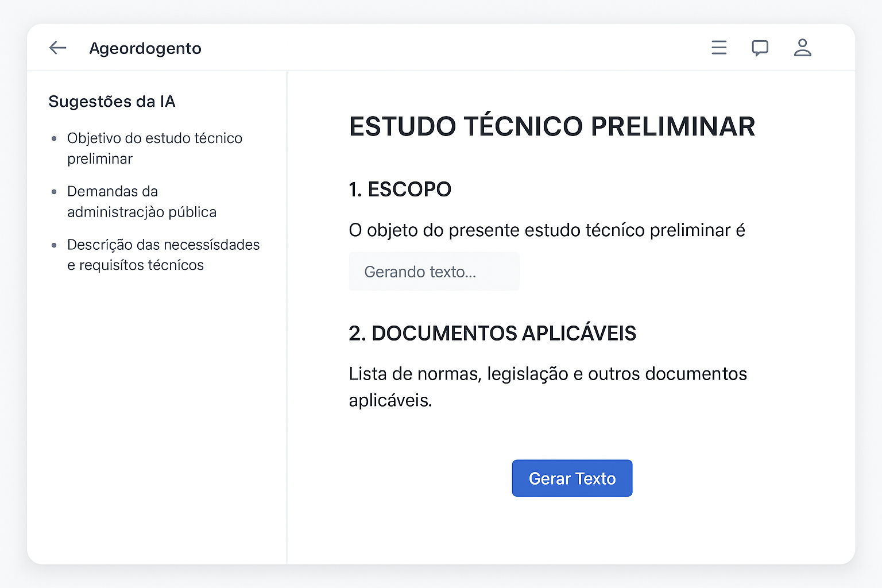Select the '1. ESCOPO' section heading
The height and width of the screenshot is (588, 882).
(400, 189)
